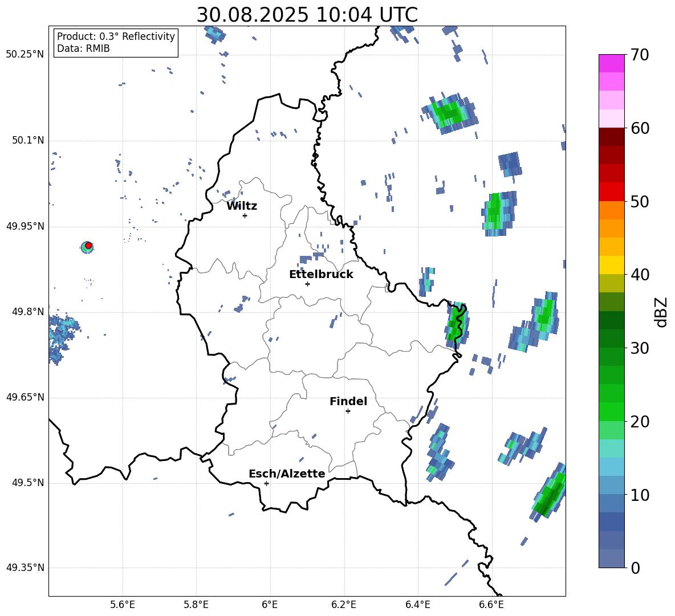
Task: Click the dBZ colorbar label
Action: [x=661, y=312]
